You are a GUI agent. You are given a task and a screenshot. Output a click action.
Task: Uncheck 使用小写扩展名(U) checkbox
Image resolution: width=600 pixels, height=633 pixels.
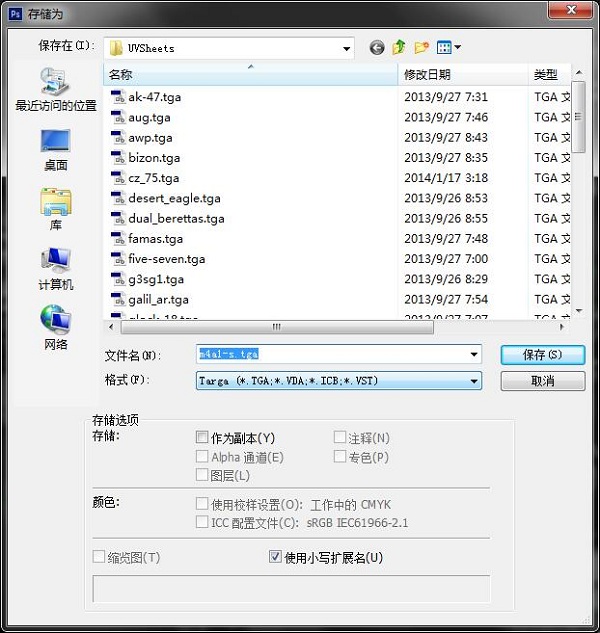pyautogui.click(x=275, y=557)
